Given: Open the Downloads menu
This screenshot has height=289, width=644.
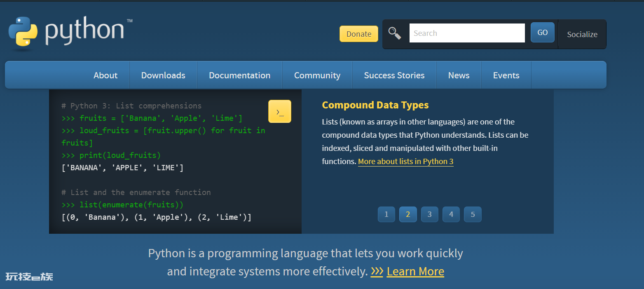Looking at the screenshot, I should pos(163,75).
